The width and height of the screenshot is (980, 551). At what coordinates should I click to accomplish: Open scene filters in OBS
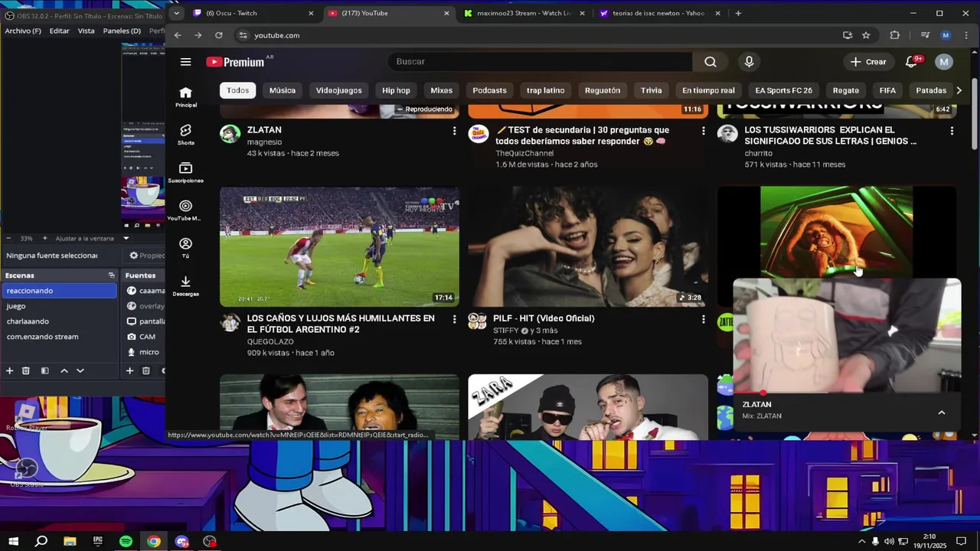click(x=44, y=371)
